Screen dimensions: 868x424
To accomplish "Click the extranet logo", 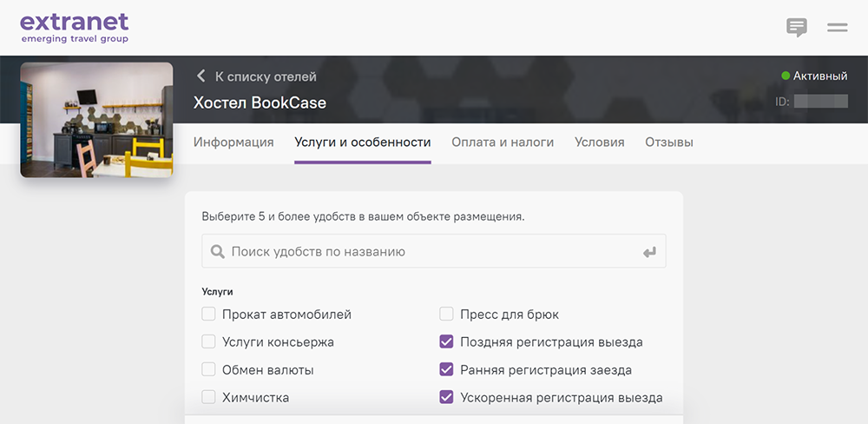I will click(74, 26).
